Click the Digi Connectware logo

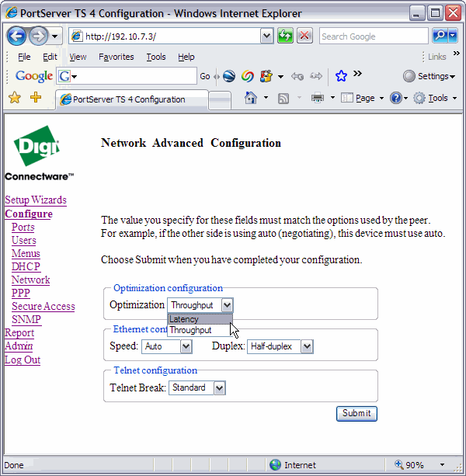click(x=39, y=153)
